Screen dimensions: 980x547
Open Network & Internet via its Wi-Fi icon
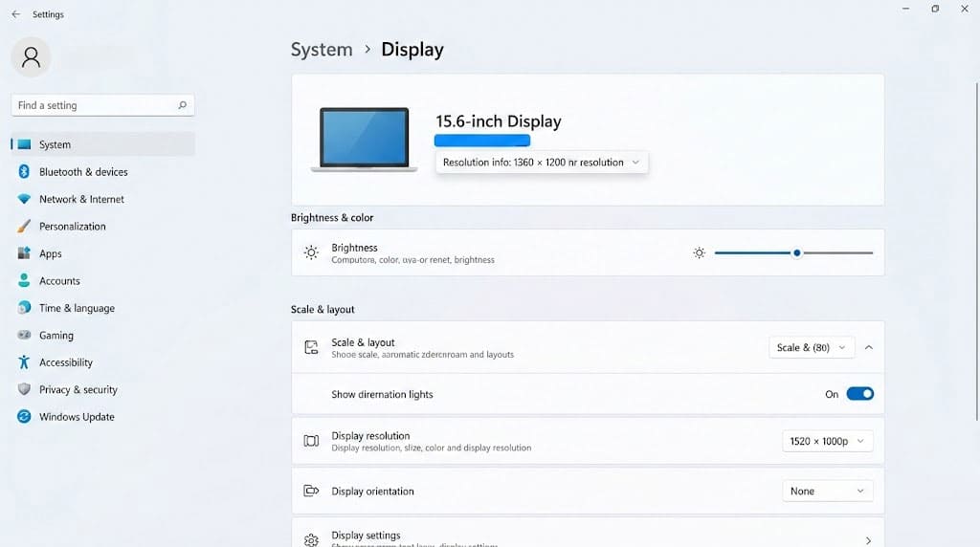pyautogui.click(x=24, y=199)
